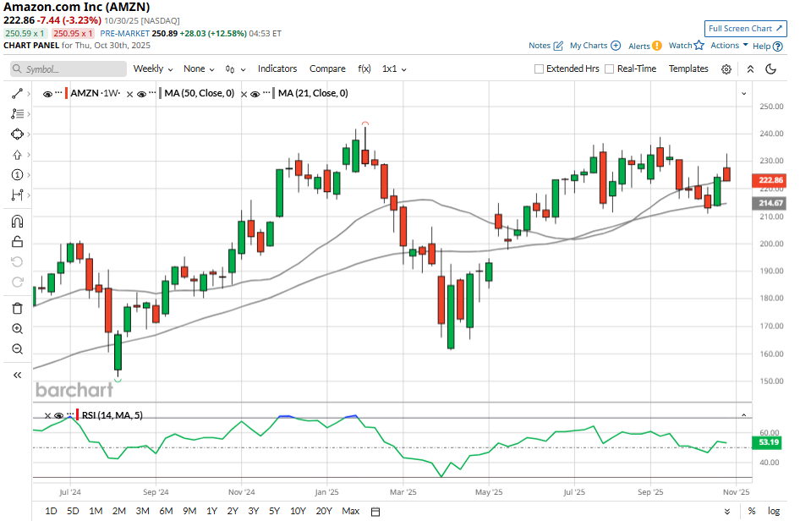Select the 6M time range
The height and width of the screenshot is (532, 800).
click(166, 511)
